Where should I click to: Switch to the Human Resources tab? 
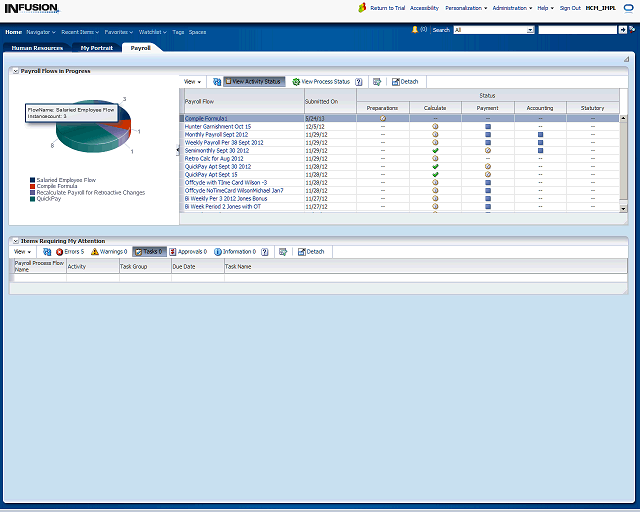click(37, 48)
